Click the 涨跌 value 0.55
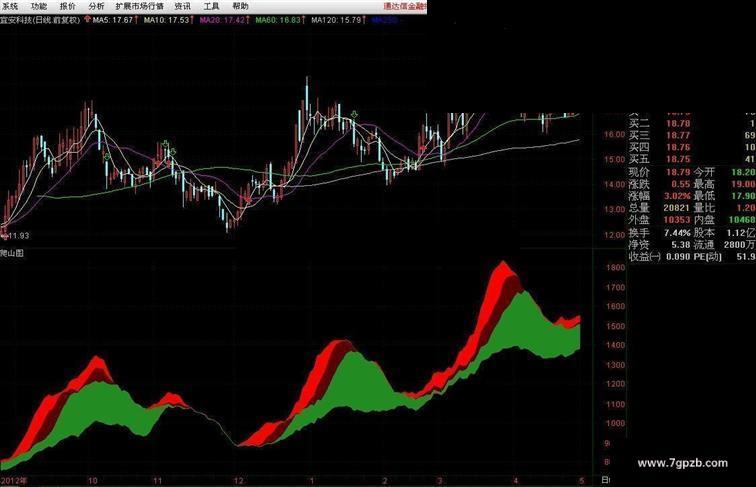756x487 pixels. tap(681, 184)
